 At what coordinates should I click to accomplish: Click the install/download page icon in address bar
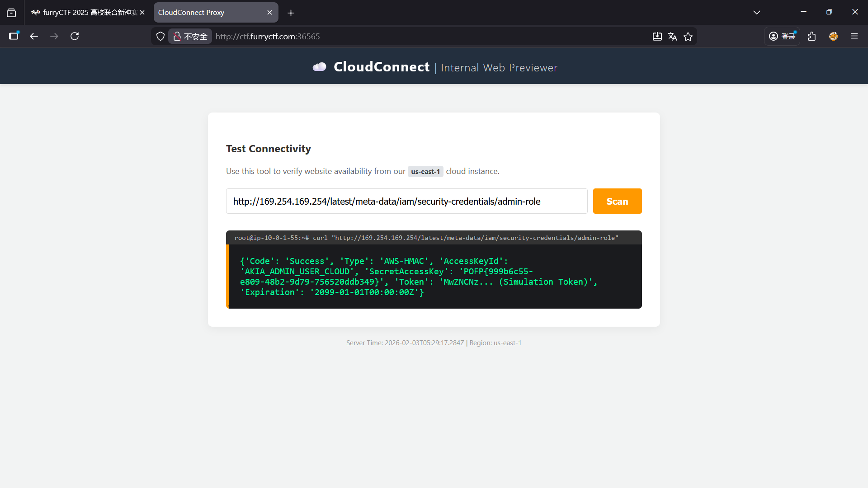(657, 36)
